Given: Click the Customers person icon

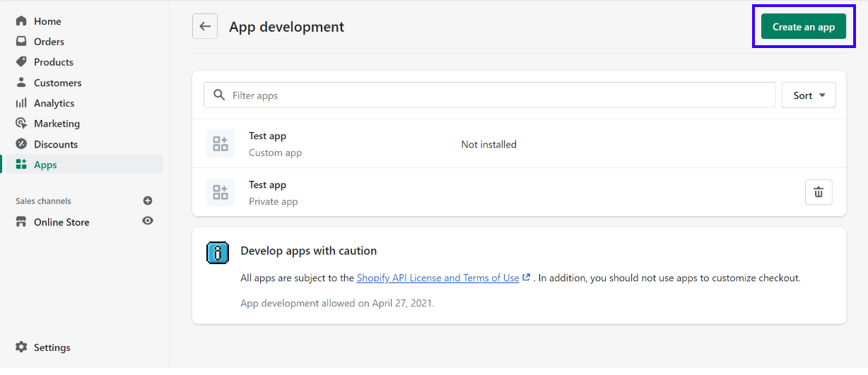Looking at the screenshot, I should point(21,83).
